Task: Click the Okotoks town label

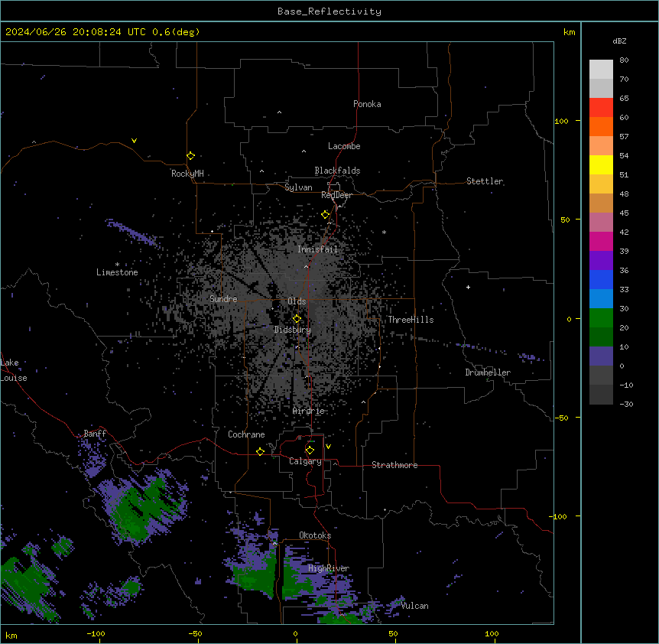Action: pyautogui.click(x=315, y=535)
